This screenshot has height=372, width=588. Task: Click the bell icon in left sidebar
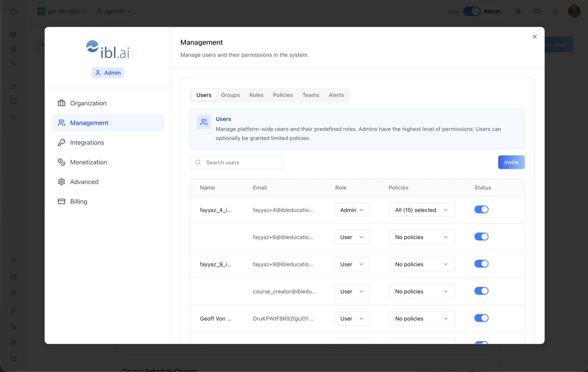click(13, 260)
